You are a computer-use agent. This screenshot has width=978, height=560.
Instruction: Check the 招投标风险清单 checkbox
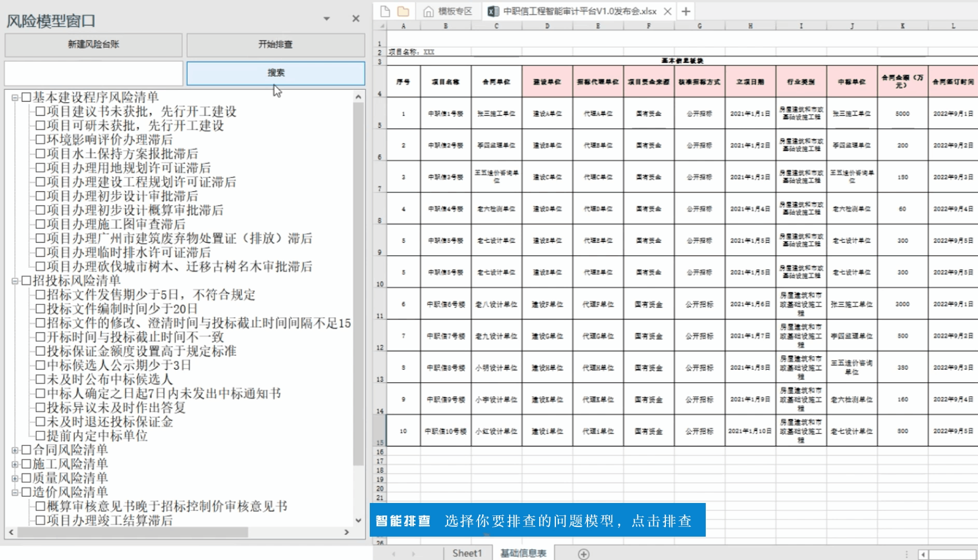27,282
